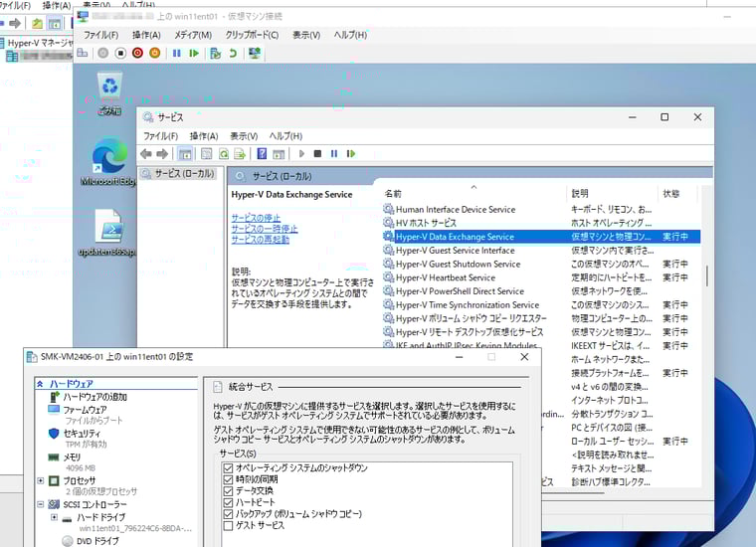
Task: Shut down the VM with red toolbar icon
Action: pyautogui.click(x=137, y=53)
